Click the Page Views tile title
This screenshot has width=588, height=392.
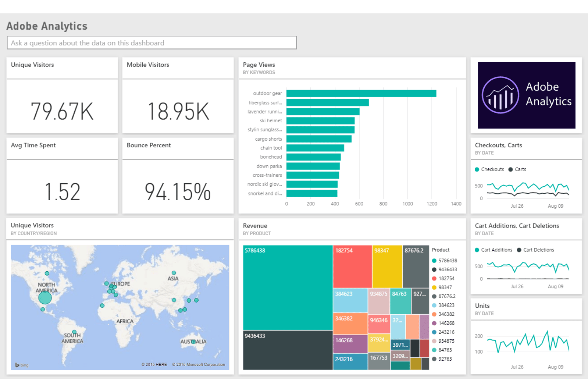[259, 65]
